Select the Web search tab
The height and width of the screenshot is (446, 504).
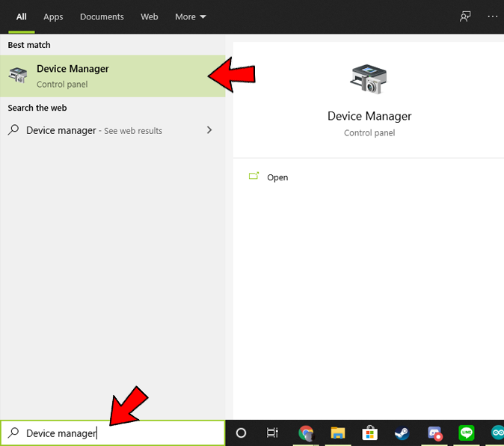coord(150,16)
